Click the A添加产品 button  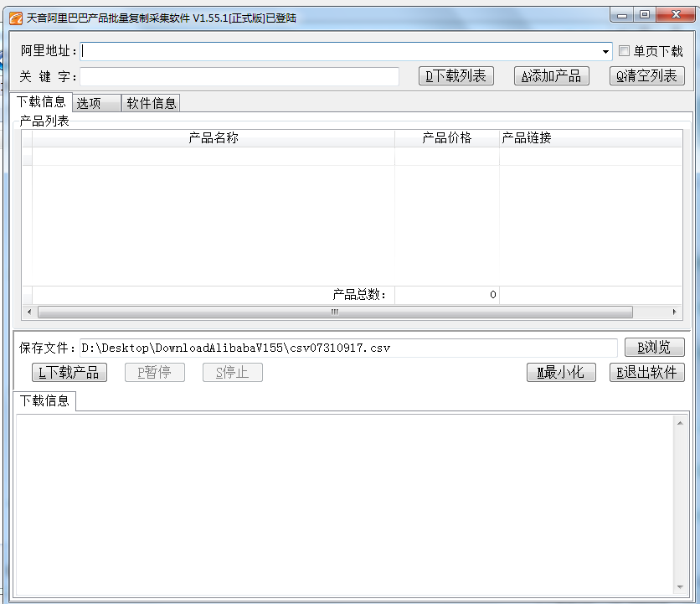click(551, 76)
